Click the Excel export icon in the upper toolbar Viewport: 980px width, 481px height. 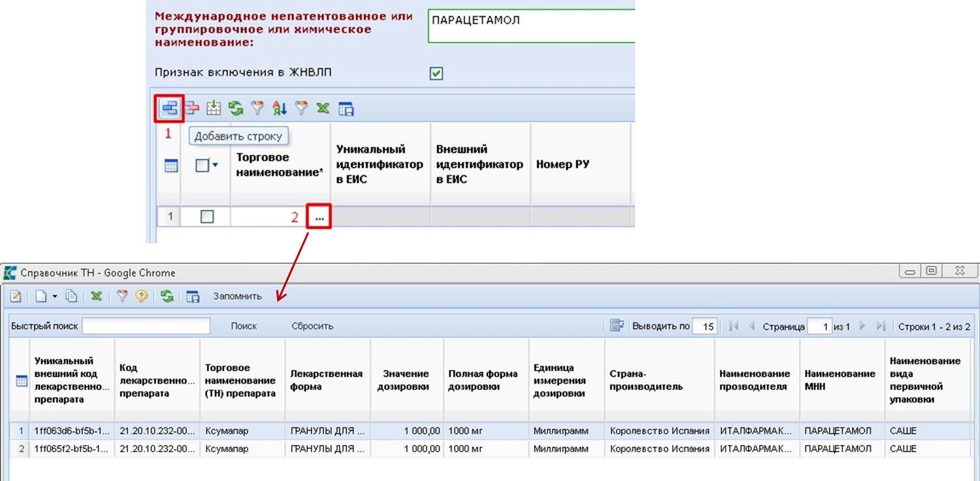click(323, 108)
